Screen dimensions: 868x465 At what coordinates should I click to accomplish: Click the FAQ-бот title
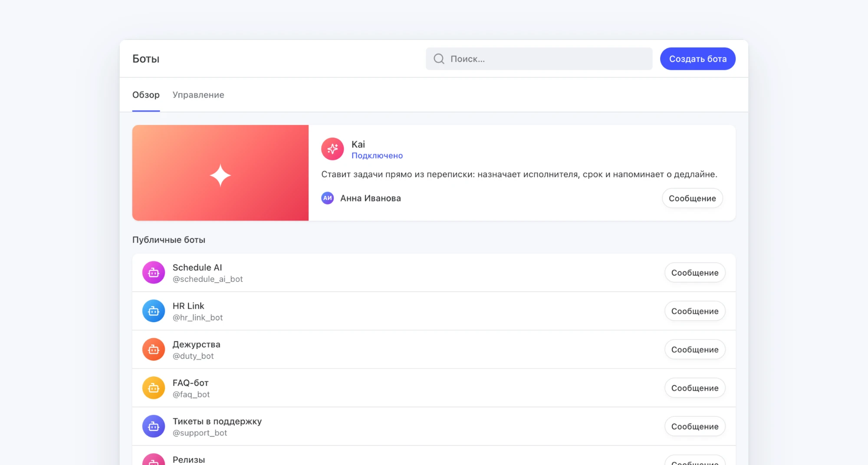tap(191, 383)
